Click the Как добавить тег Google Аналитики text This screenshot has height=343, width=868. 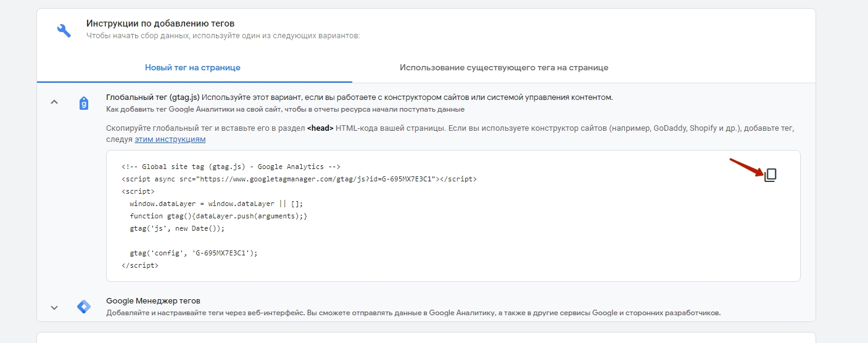[x=285, y=109]
